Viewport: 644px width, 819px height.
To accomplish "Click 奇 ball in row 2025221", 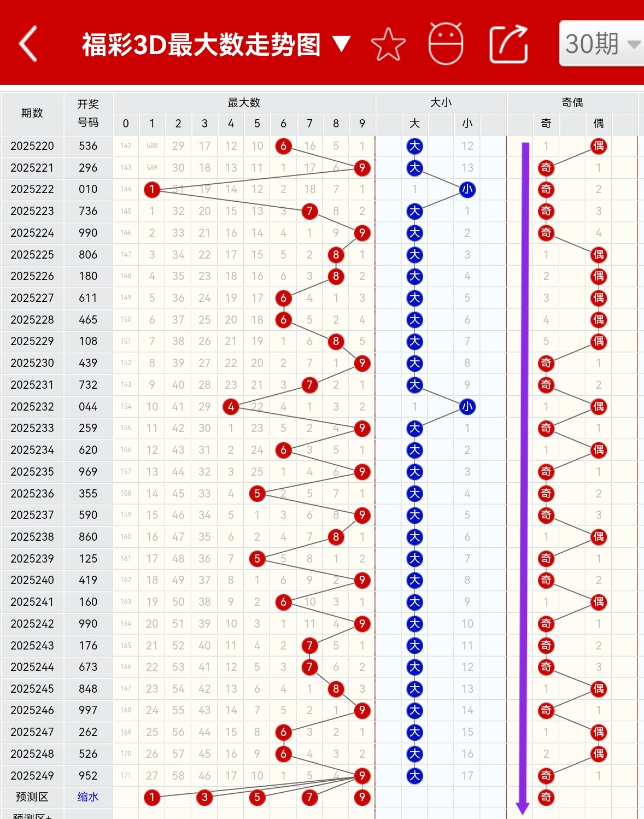I will (546, 168).
